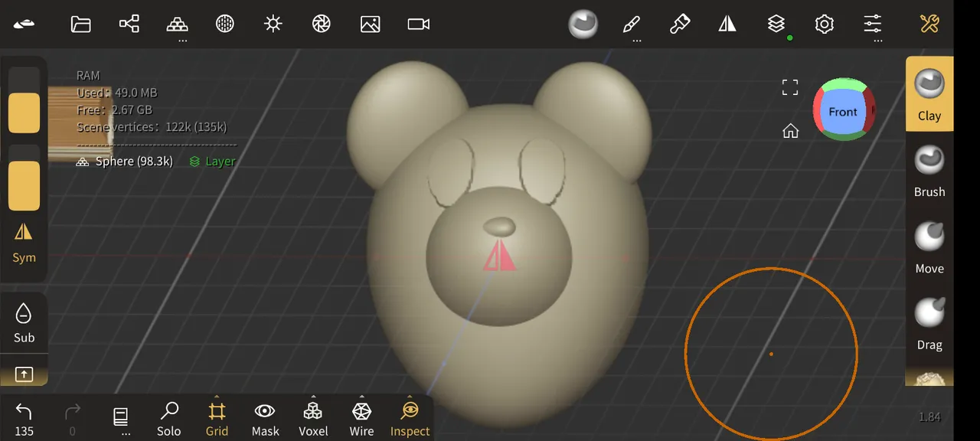Click the 1.84 version number
This screenshot has width=980, height=441.
click(x=929, y=417)
